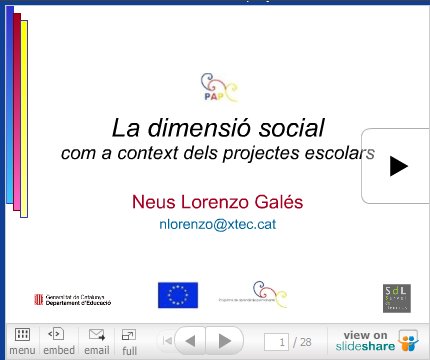Click the slide number input field
This screenshot has height=360, width=430.
click(276, 342)
